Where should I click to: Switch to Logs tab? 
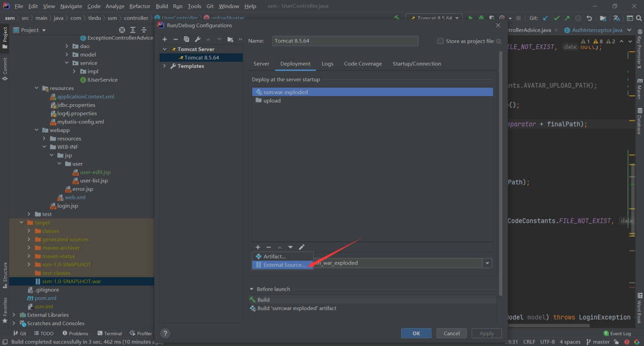(328, 64)
